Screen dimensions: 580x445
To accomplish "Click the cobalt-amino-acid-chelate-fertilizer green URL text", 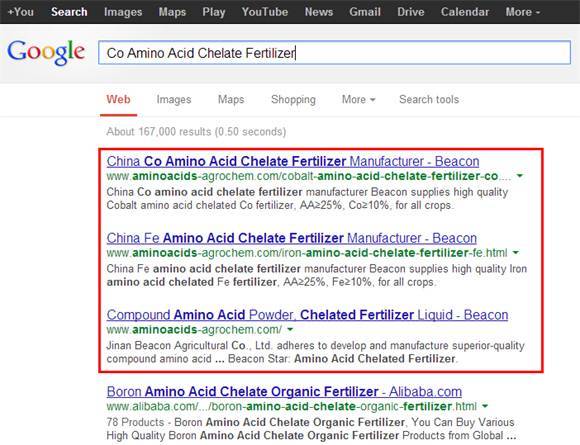I will (309, 176).
